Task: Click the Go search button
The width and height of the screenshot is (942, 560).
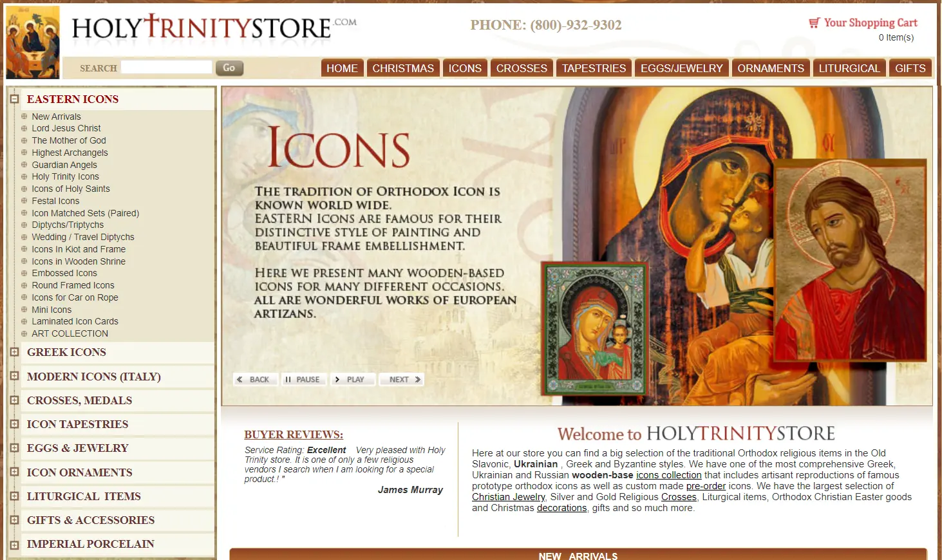Action: point(229,68)
